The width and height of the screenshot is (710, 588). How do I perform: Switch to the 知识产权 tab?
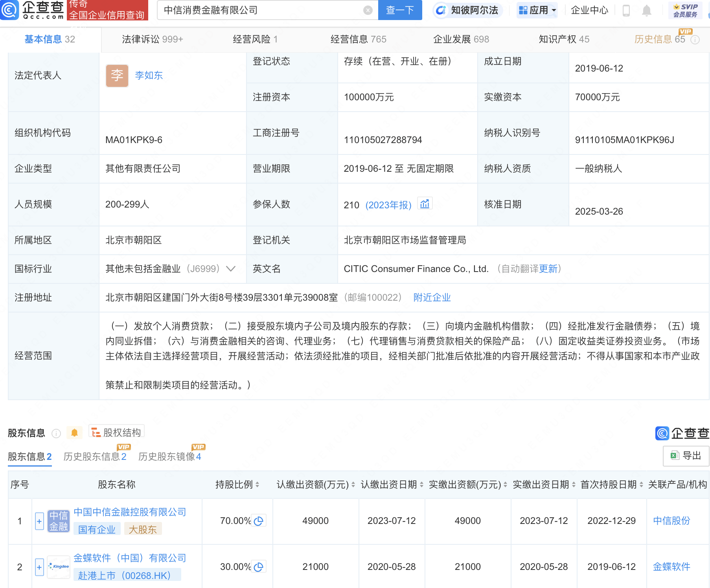coord(564,39)
